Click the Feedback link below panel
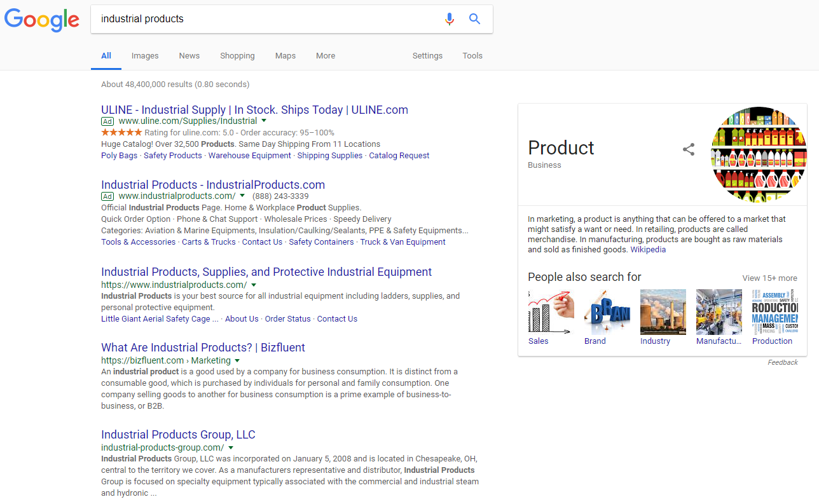819x504 pixels. coord(783,362)
